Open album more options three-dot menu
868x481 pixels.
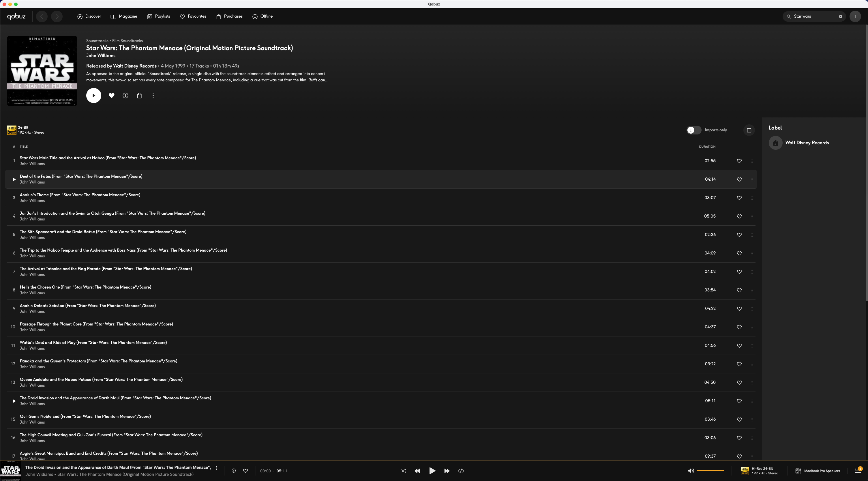pyautogui.click(x=153, y=96)
